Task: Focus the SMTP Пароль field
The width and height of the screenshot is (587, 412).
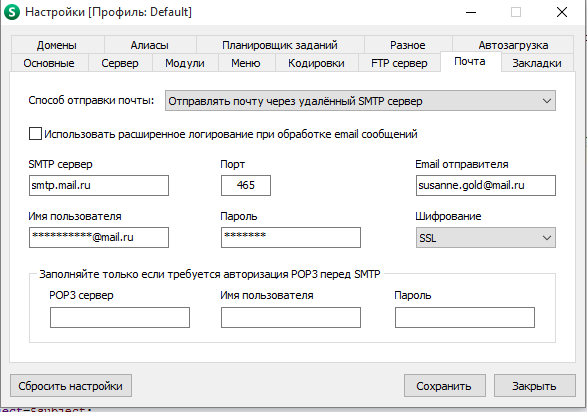Action: [x=291, y=237]
